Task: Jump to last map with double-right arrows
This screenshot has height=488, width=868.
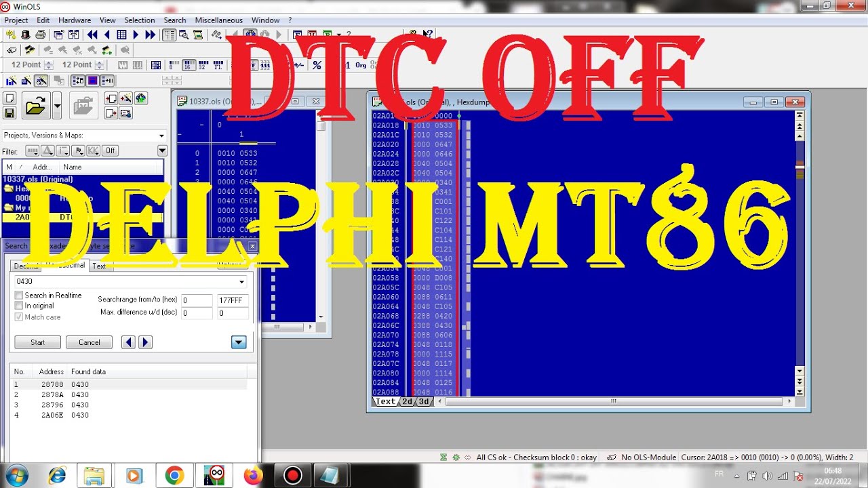Action: pos(151,35)
